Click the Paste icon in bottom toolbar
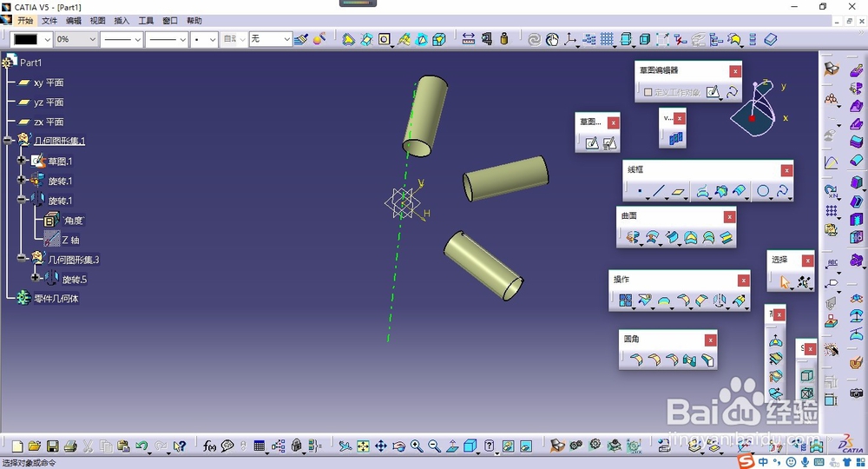Screen dimensions: 868x469 tap(123, 446)
